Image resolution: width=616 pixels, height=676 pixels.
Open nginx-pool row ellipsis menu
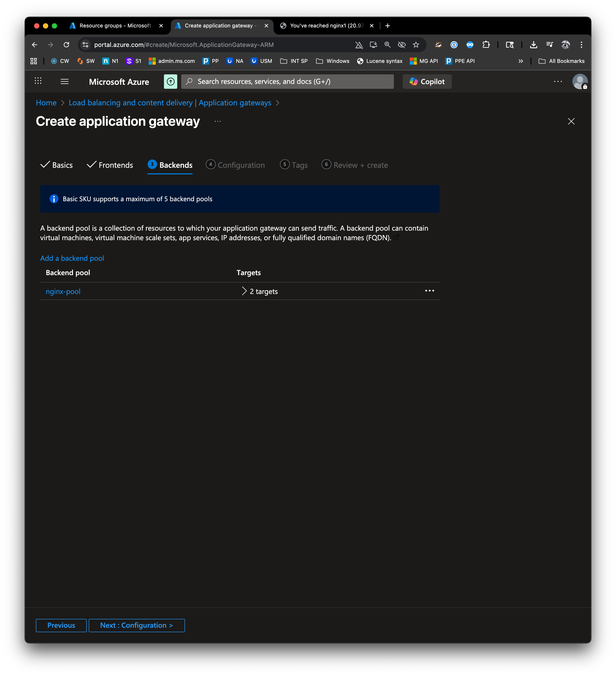tap(429, 291)
